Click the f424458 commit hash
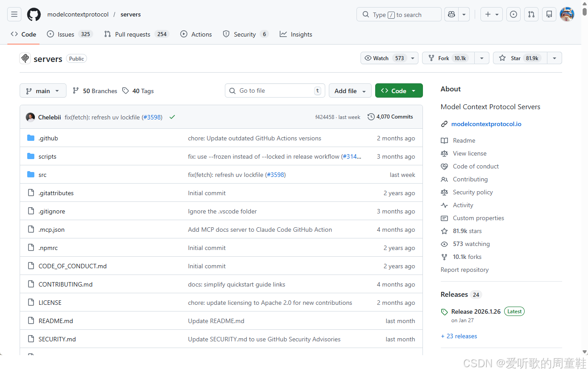The image size is (588, 373). pos(325,117)
